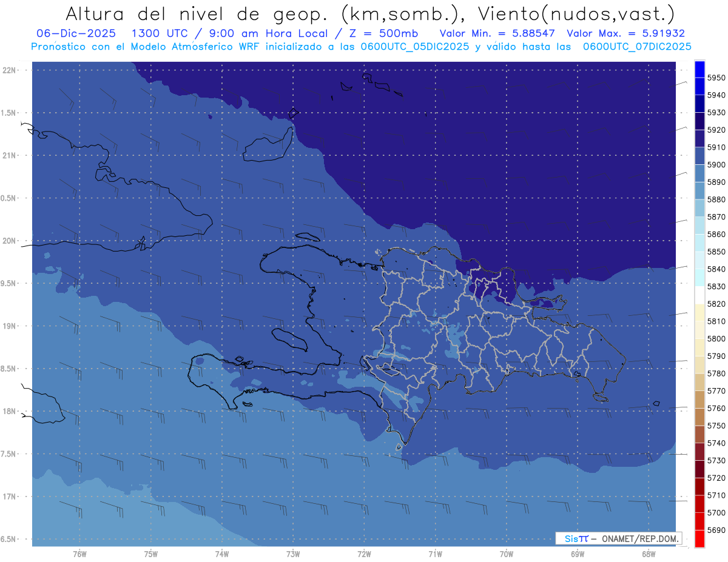728x562 pixels.
Task: Select the colorbar swatch between 5910 and 5900
Action: tap(699, 156)
